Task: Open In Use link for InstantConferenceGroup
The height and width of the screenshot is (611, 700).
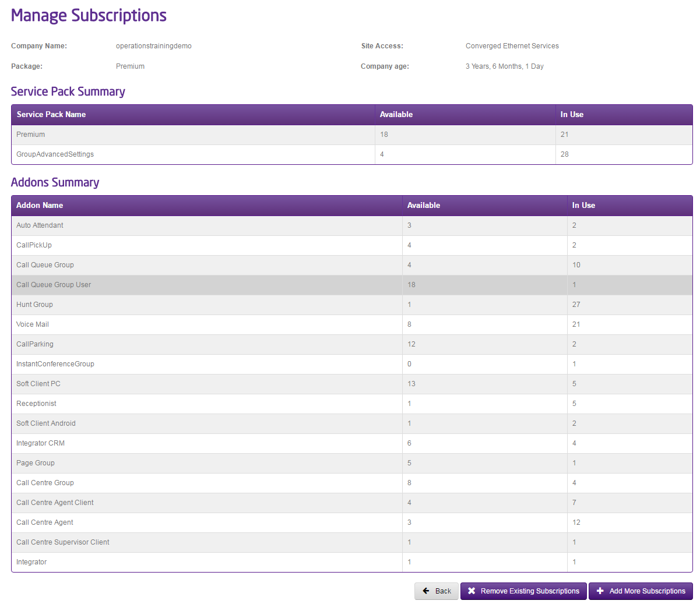Action: coord(574,364)
